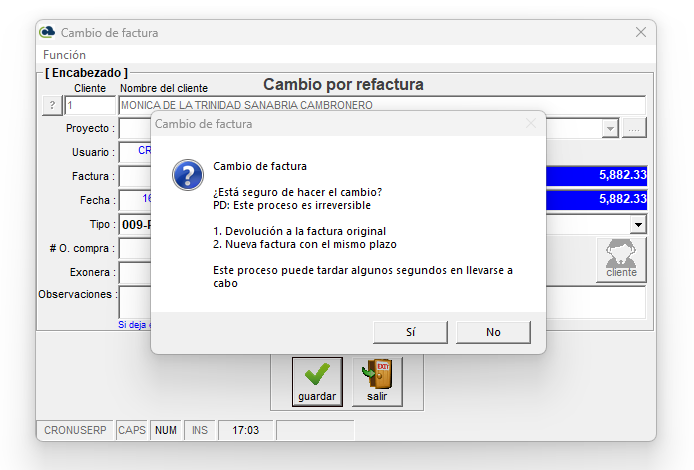Image resolution: width=694 pixels, height=470 pixels.
Task: Click the CAPS status bar indicator
Action: pyautogui.click(x=131, y=430)
